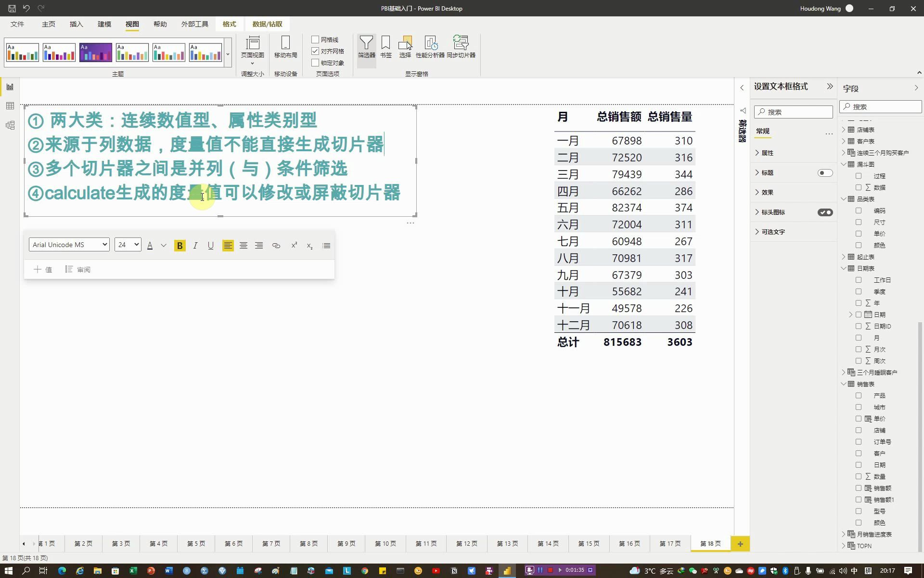Image resolution: width=924 pixels, height=578 pixels.
Task: Switch to report view in left sidebar
Action: (x=10, y=87)
